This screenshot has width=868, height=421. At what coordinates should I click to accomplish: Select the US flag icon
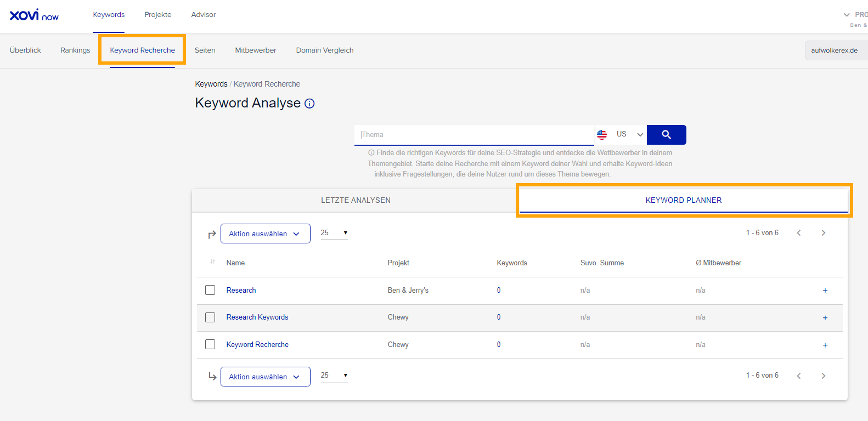602,134
